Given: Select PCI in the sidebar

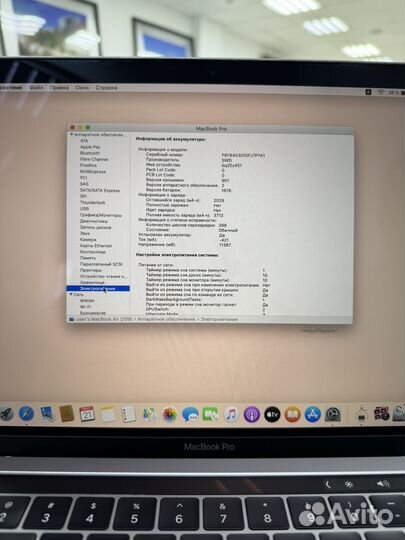Looking at the screenshot, I should pyautogui.click(x=83, y=178).
